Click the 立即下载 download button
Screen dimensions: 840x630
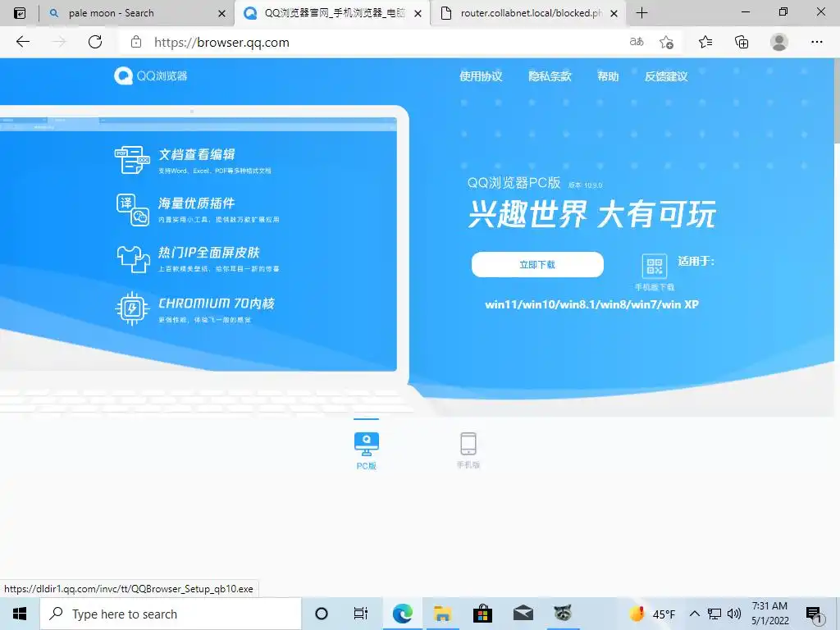tap(537, 265)
